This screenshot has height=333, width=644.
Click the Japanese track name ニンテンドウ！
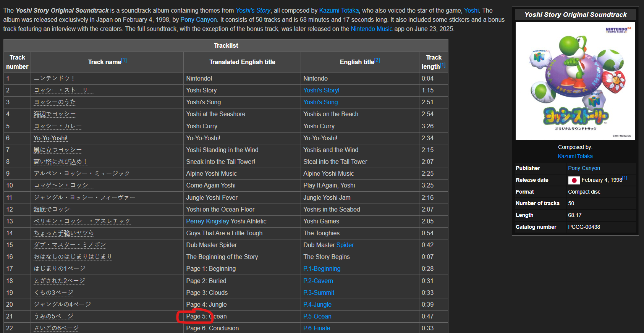(x=54, y=78)
